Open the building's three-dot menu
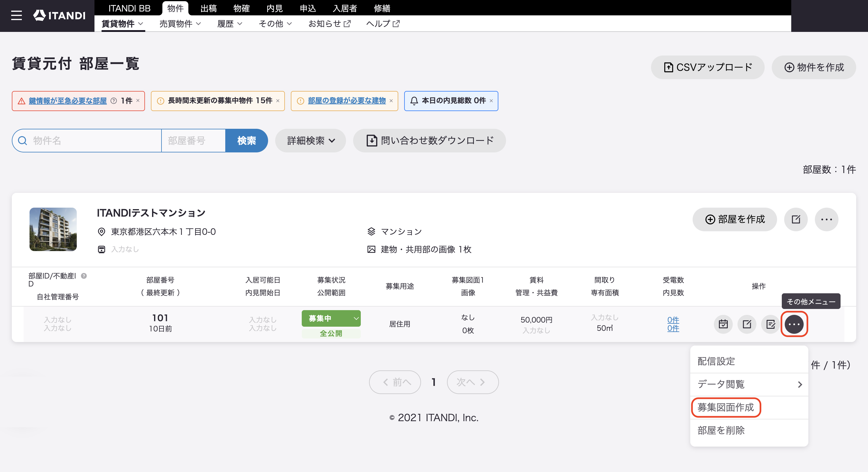The height and width of the screenshot is (472, 868). click(x=827, y=219)
